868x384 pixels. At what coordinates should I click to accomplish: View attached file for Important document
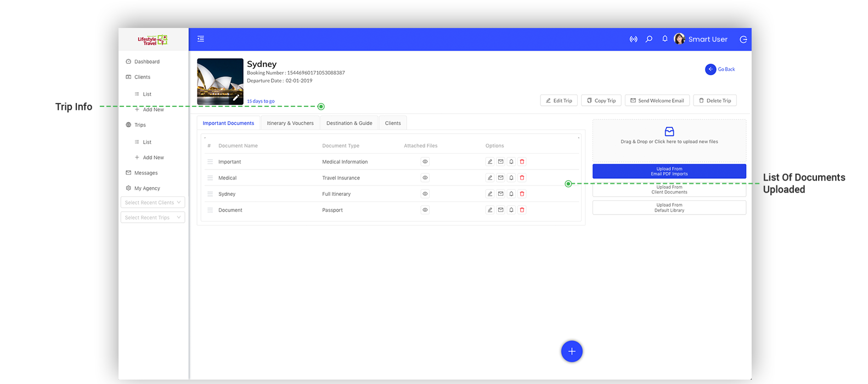pos(425,162)
